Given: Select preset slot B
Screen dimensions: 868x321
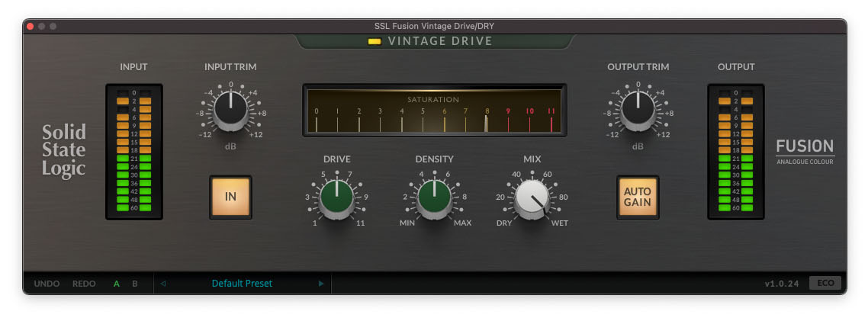Looking at the screenshot, I should tap(134, 284).
